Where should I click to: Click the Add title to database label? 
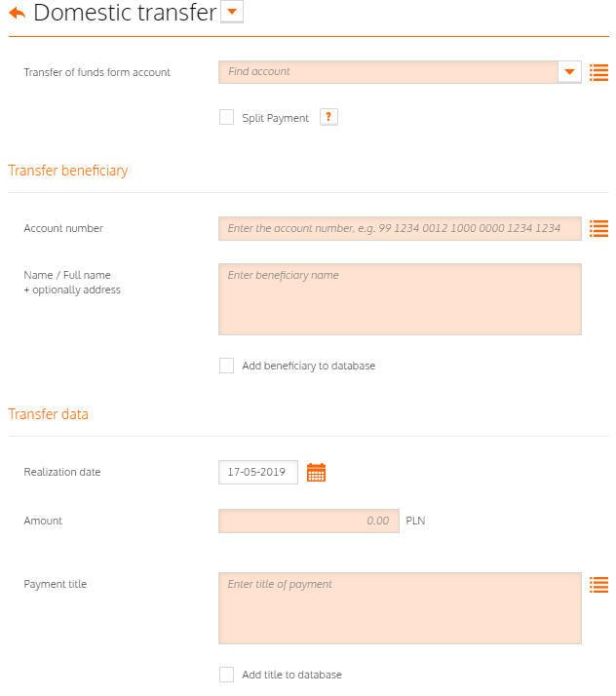[291, 675]
